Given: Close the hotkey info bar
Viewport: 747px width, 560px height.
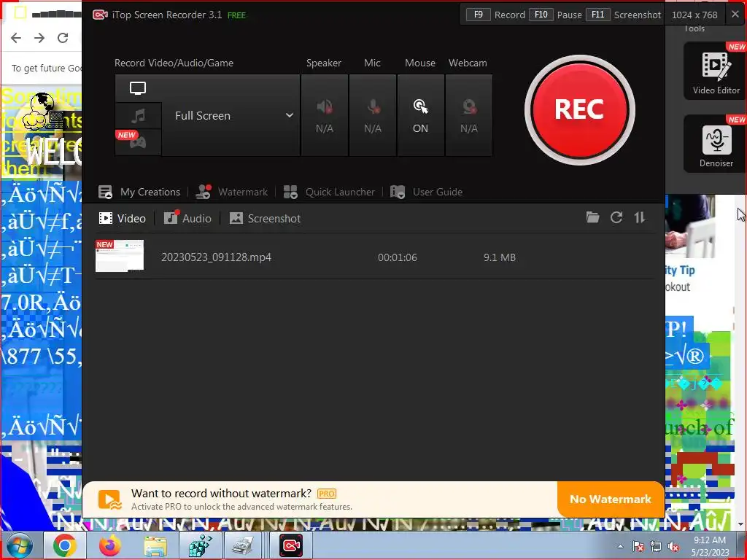Looking at the screenshot, I should pyautogui.click(x=735, y=15).
